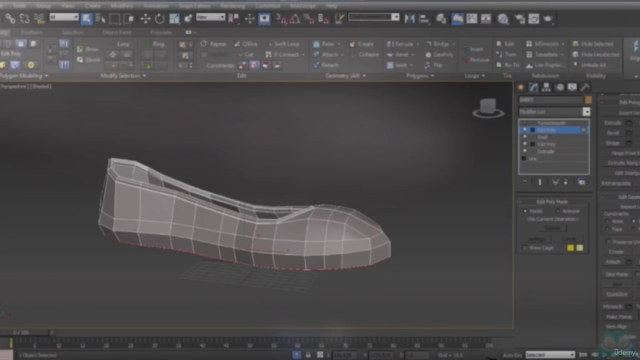Click the Hide Selected button
640x360 pixels.
[593, 44]
